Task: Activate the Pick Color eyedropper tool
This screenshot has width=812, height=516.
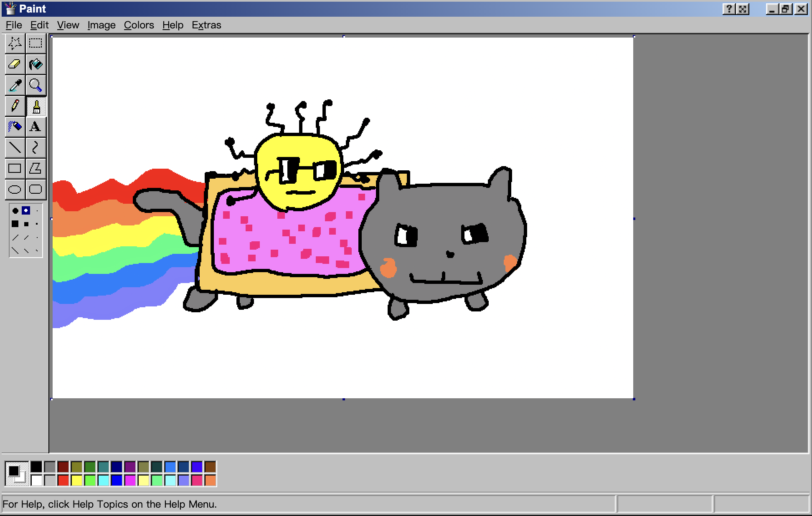Action: click(x=15, y=85)
